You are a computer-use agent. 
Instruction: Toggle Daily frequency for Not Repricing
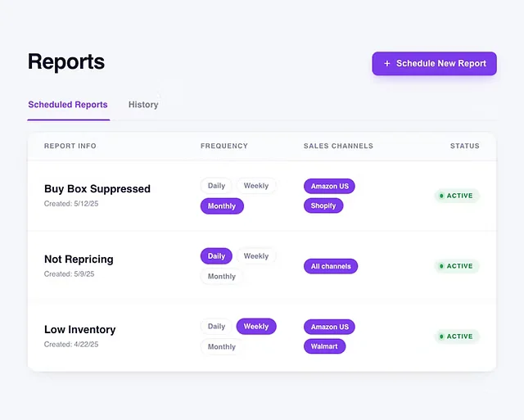coord(216,256)
